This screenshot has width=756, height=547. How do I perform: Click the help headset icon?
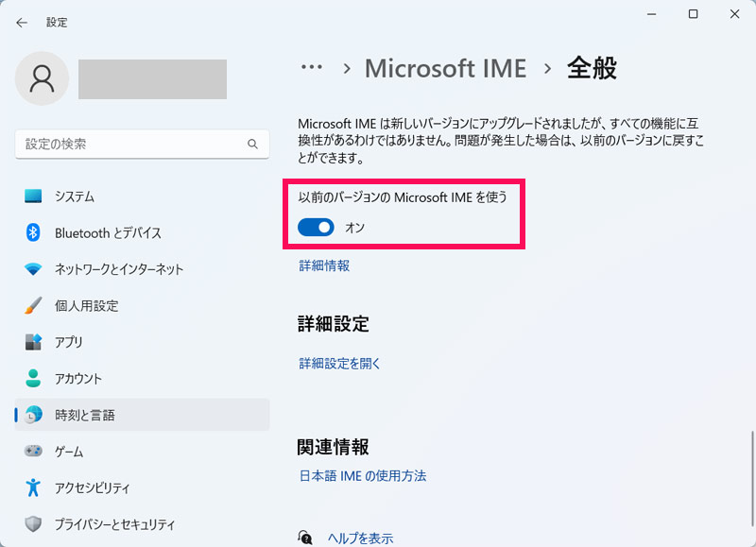[x=304, y=538]
